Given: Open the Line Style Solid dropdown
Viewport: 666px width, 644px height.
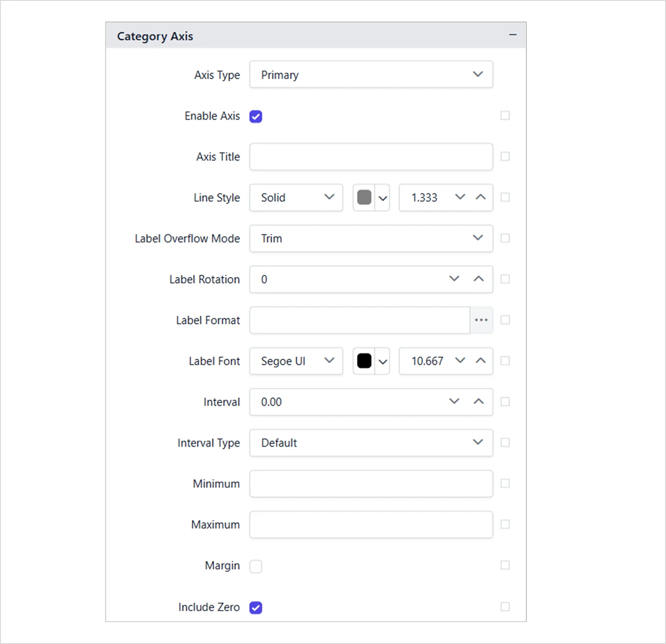Looking at the screenshot, I should coord(296,197).
